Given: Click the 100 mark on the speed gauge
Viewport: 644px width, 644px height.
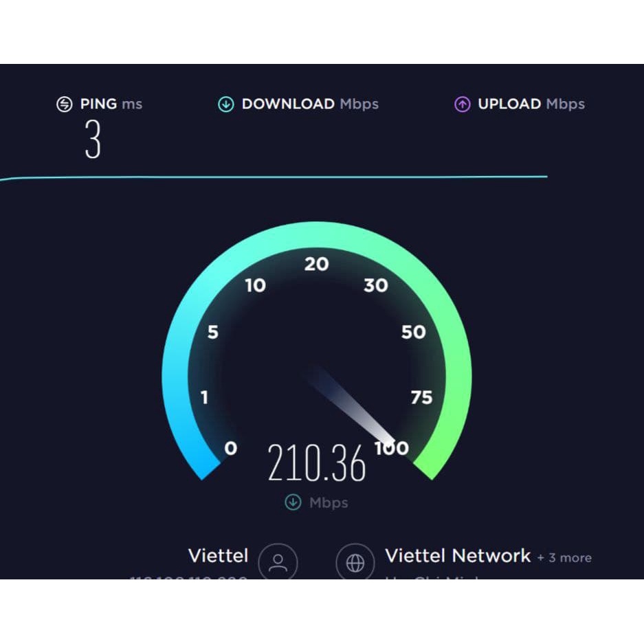Looking at the screenshot, I should click(392, 448).
